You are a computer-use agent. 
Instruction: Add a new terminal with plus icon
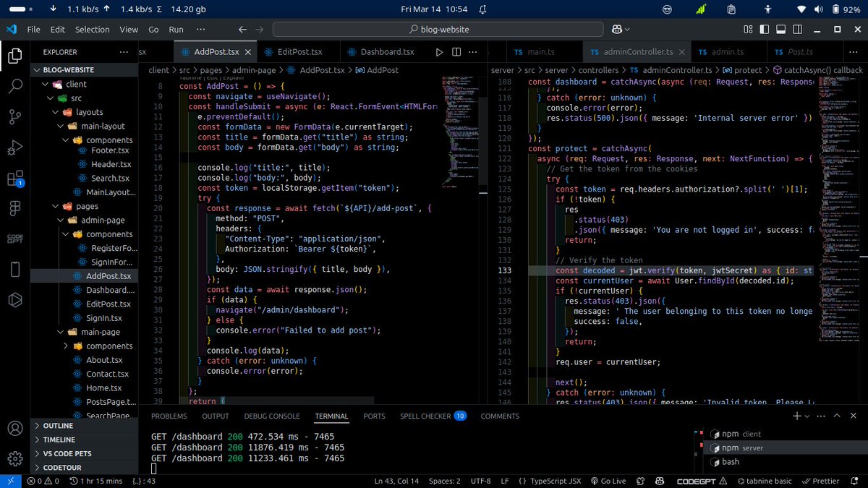coord(797,416)
